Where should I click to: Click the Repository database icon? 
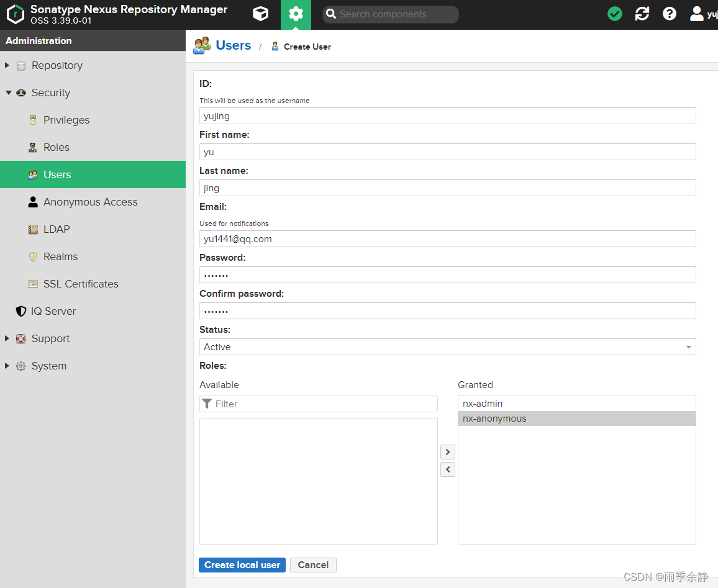tap(21, 65)
